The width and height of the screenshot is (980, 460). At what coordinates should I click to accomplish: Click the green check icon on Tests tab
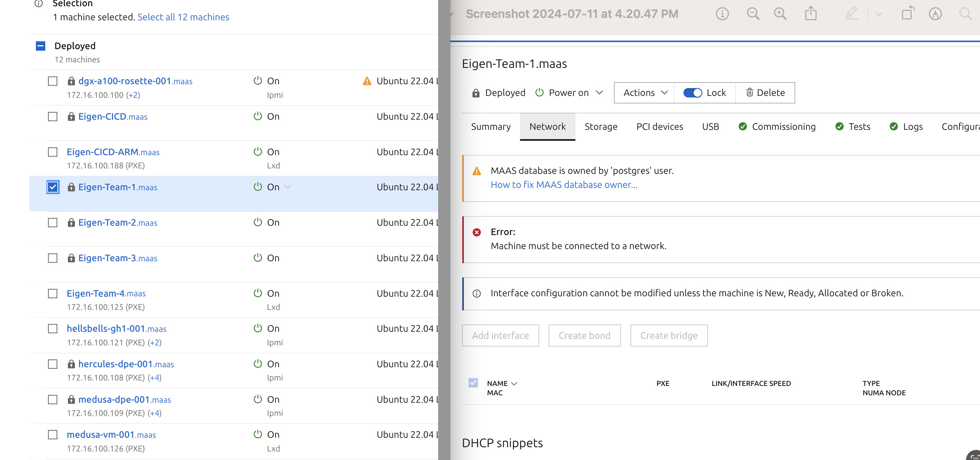(x=840, y=126)
